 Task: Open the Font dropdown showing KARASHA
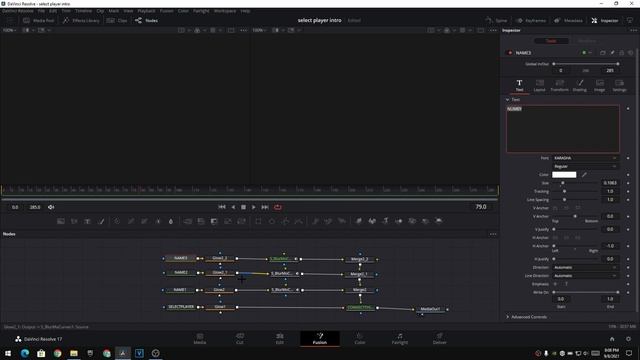tap(585, 158)
